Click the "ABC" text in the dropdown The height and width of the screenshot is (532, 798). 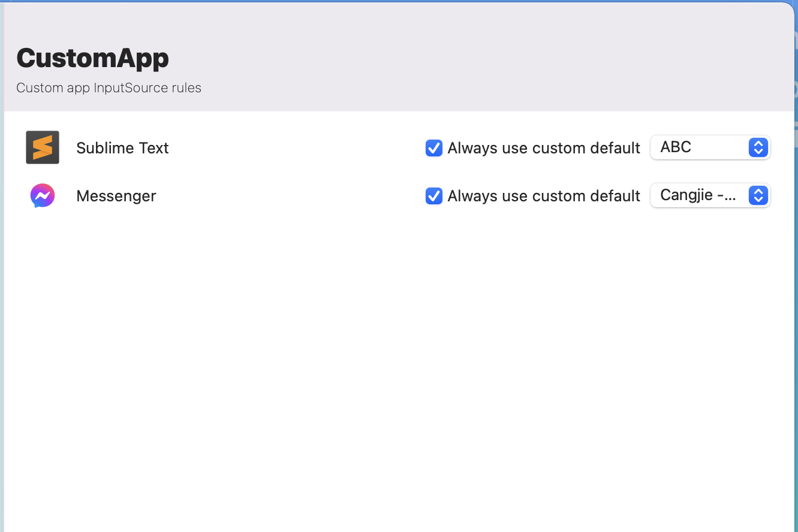[x=676, y=147]
